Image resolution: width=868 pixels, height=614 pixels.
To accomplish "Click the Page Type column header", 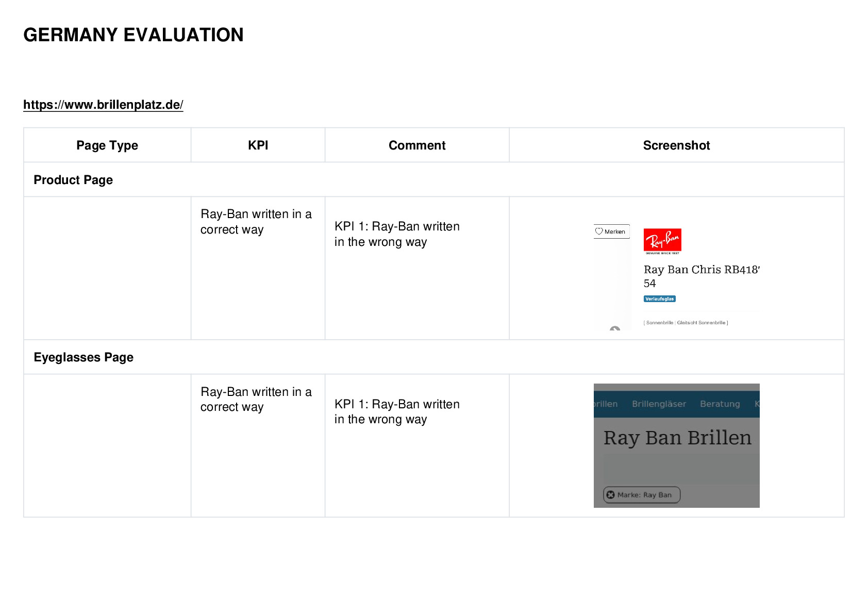I will pos(107,145).
